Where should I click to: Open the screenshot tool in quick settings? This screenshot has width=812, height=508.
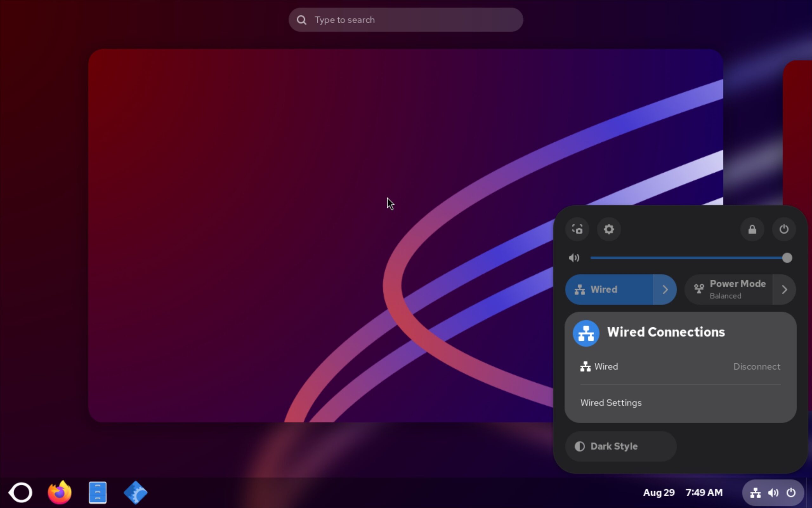(577, 229)
